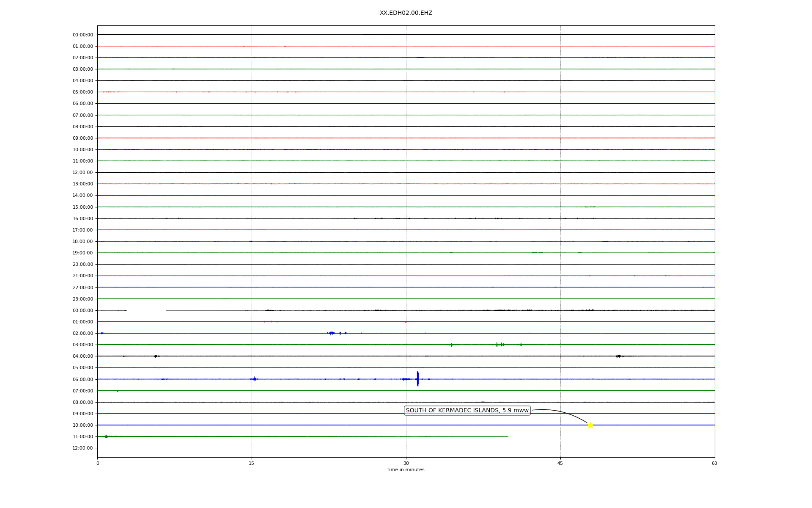
Task: Click the 13:00:00 row label
Action: (83, 184)
